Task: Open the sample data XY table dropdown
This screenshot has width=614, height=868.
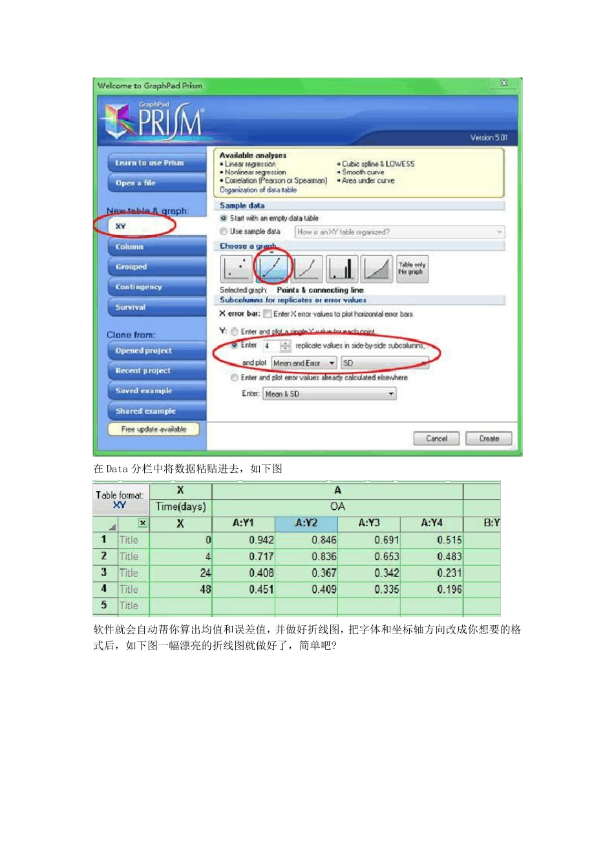Action: click(x=399, y=232)
